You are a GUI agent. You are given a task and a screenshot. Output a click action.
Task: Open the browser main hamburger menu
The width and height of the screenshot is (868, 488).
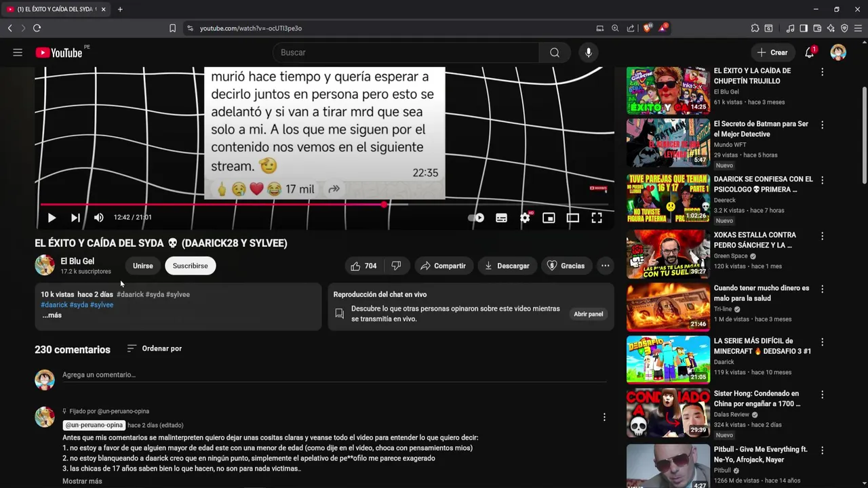pyautogui.click(x=858, y=28)
